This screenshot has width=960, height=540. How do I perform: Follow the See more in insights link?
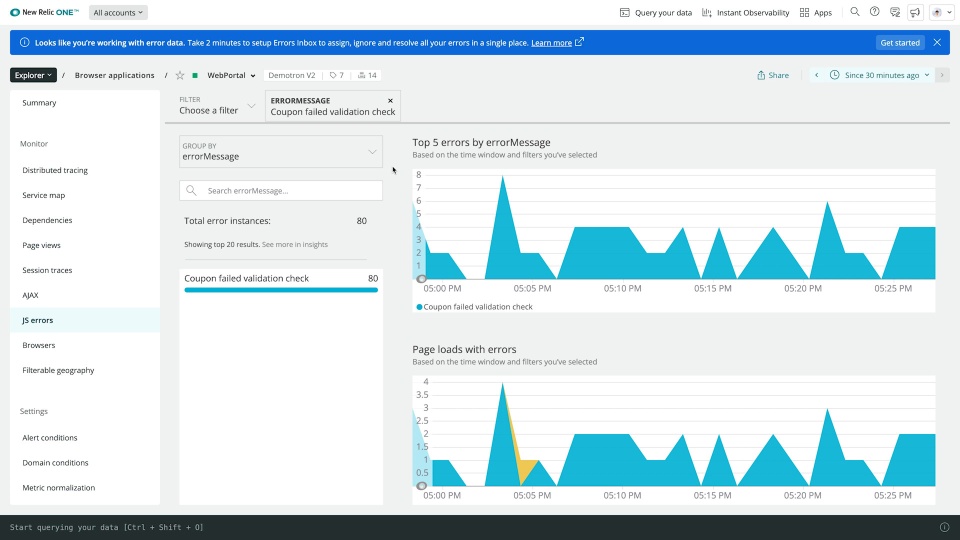tap(294, 244)
